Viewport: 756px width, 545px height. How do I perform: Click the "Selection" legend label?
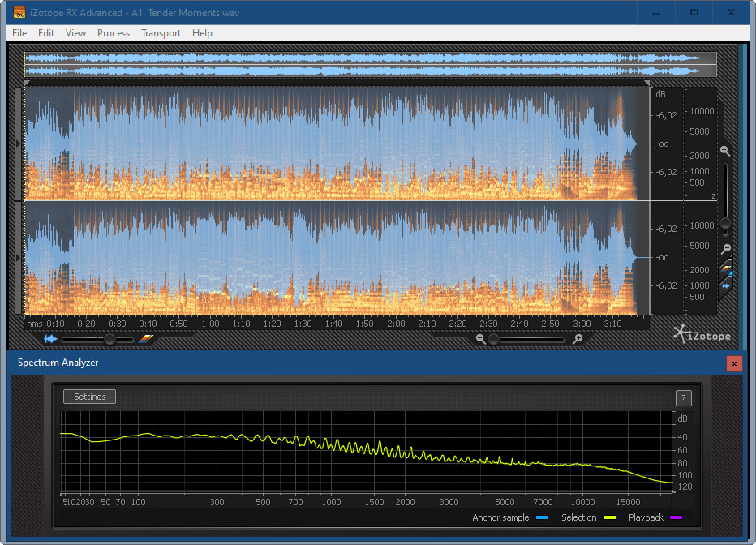click(x=578, y=517)
